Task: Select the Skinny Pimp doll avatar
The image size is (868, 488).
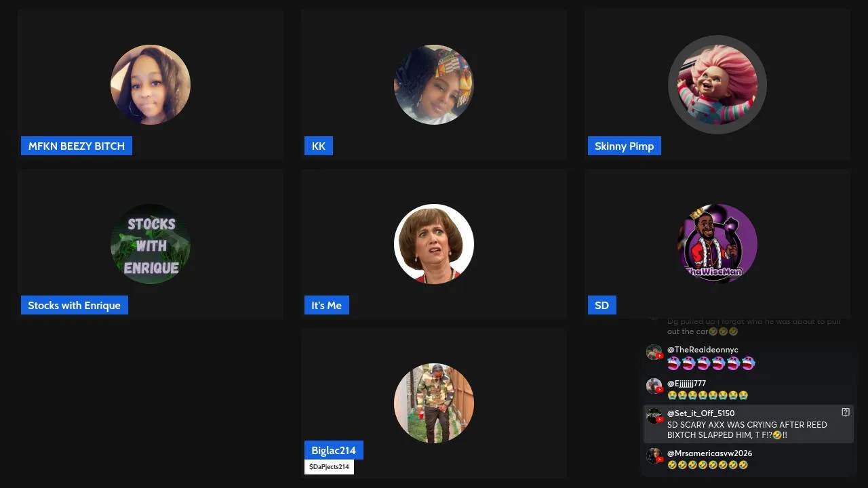Action: click(x=717, y=85)
